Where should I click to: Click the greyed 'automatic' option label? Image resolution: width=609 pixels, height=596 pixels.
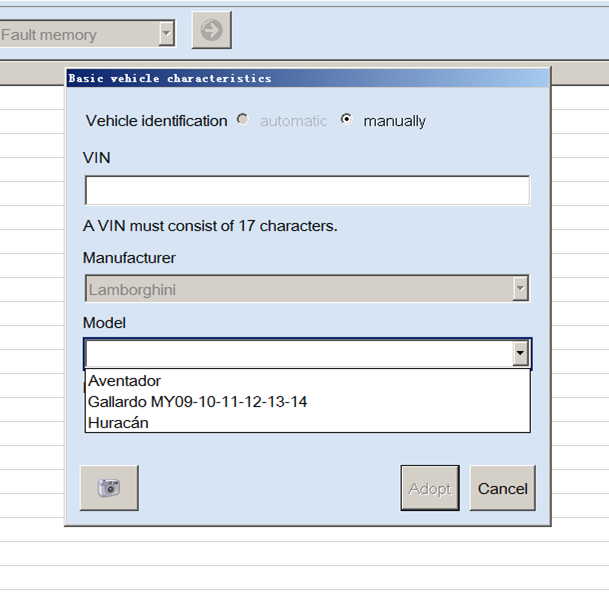(x=293, y=121)
